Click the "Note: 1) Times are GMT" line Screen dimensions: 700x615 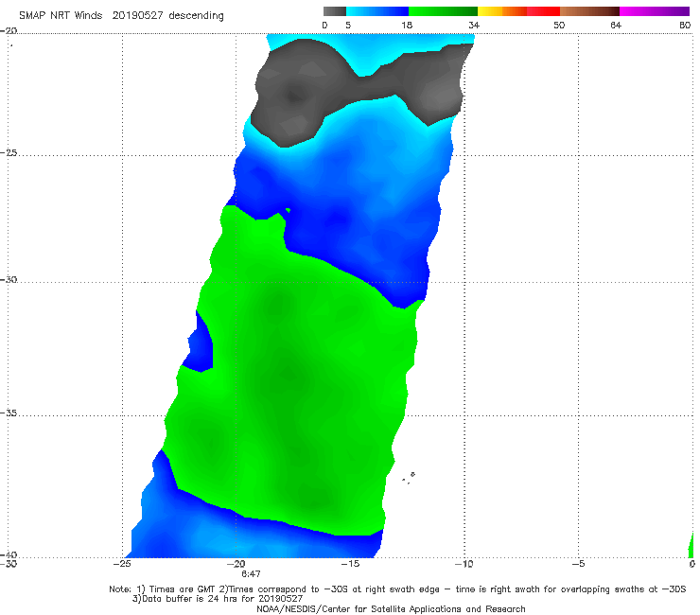coord(397,589)
